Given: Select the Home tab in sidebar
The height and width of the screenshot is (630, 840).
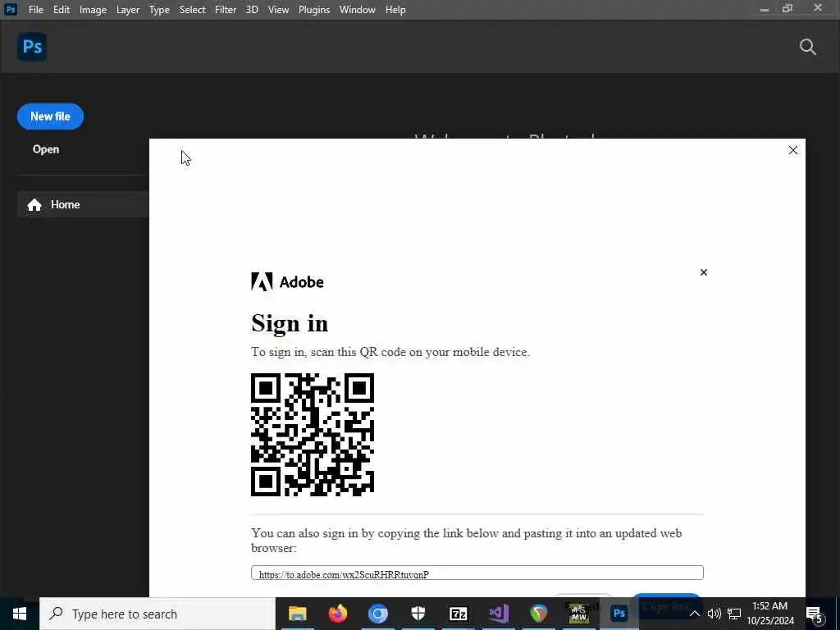Looking at the screenshot, I should click(x=83, y=204).
